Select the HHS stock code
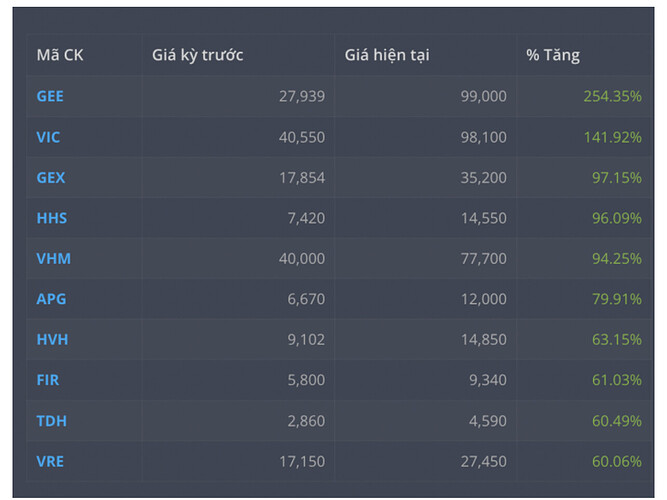 point(52,218)
